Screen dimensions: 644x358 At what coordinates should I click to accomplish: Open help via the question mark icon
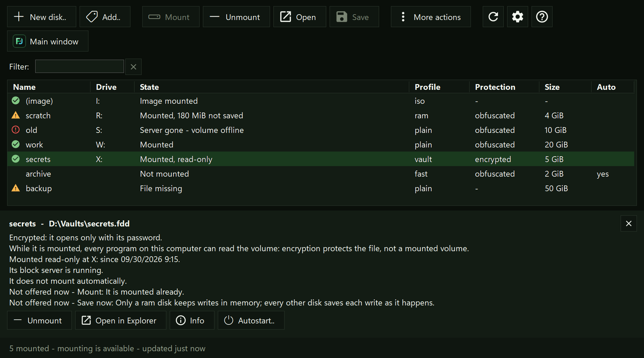[542, 17]
